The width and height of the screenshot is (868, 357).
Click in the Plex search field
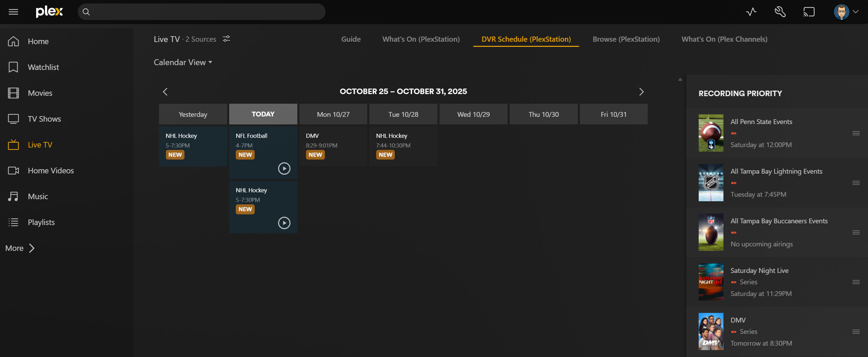207,12
